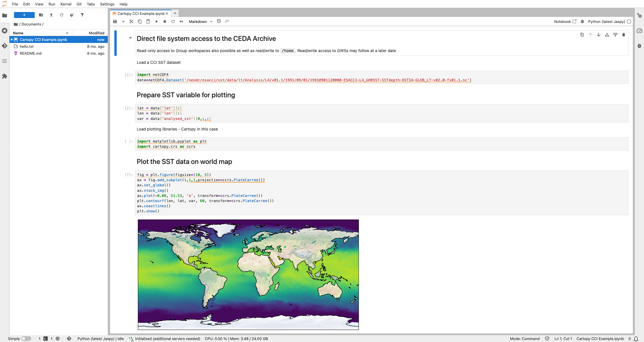Delete the active cell with the trash icon

click(624, 35)
